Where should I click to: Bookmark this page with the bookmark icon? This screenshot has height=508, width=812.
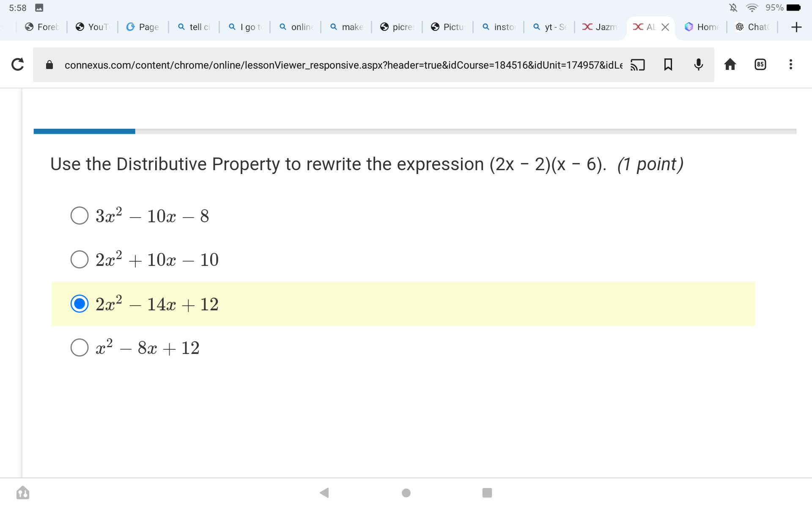tap(668, 64)
